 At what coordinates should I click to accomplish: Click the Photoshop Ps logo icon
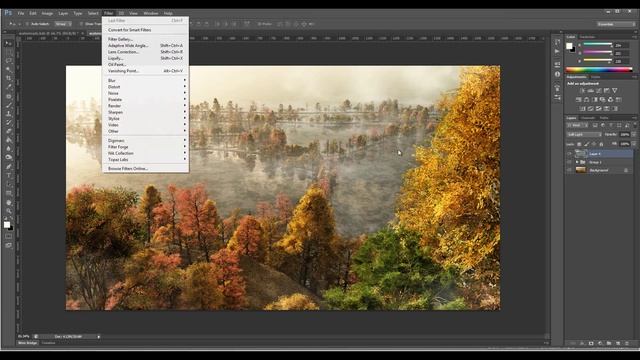pos(8,13)
